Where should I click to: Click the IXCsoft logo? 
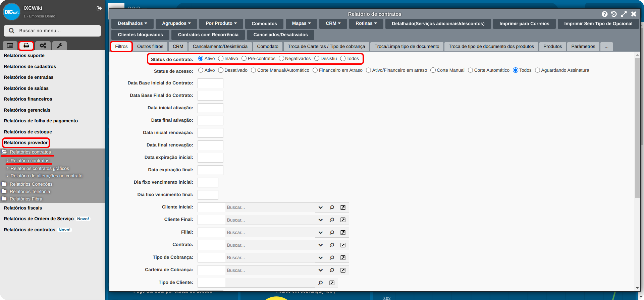tap(12, 12)
